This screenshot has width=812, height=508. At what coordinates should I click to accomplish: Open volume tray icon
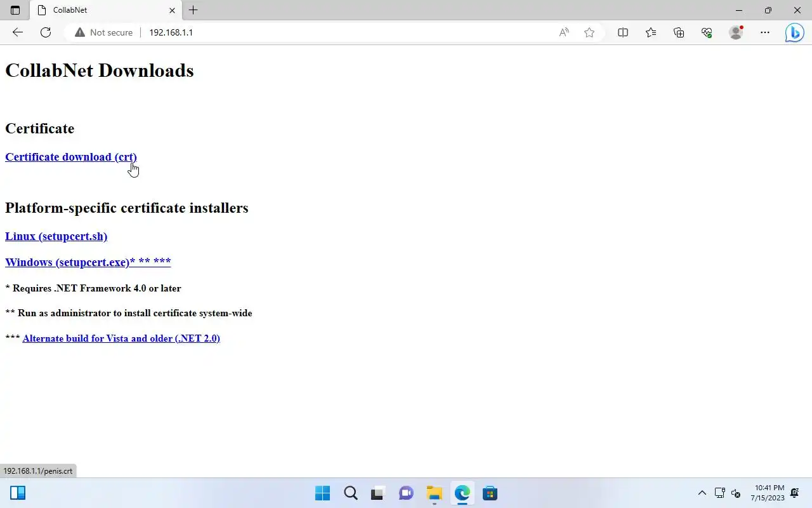pos(736,493)
